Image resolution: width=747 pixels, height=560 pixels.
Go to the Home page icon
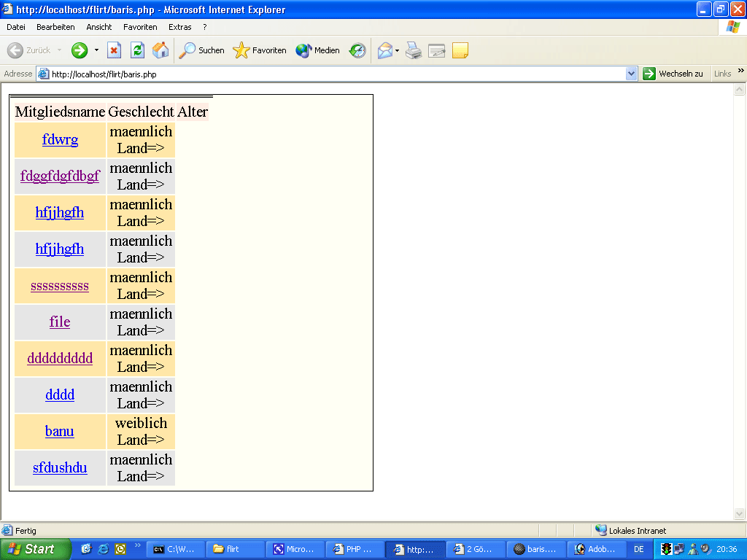point(160,50)
